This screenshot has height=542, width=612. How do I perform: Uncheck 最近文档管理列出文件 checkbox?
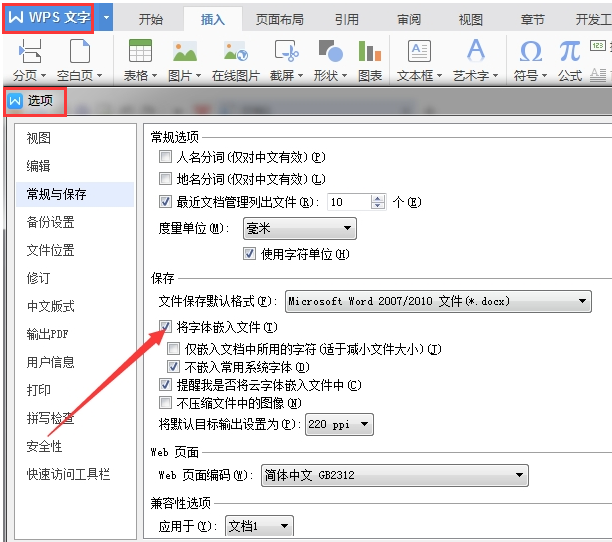pyautogui.click(x=165, y=202)
